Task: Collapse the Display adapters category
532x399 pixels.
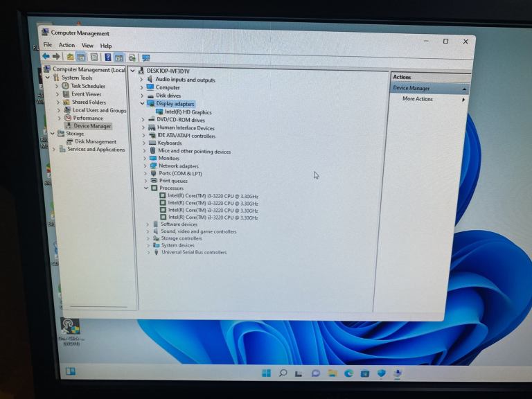Action: tap(143, 104)
